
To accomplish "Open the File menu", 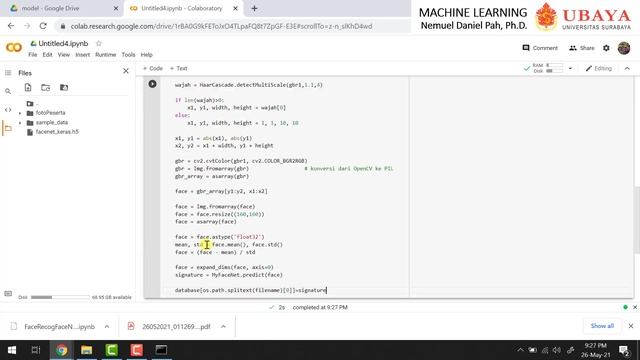I will coord(33,55).
